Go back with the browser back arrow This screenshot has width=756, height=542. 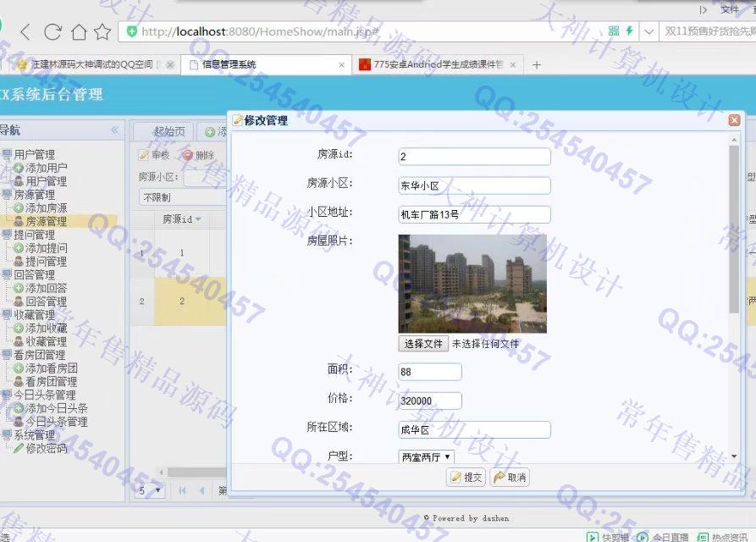tap(26, 32)
